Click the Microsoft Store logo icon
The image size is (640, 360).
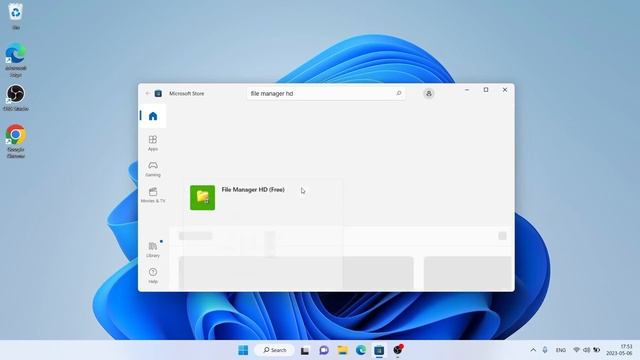(x=158, y=93)
